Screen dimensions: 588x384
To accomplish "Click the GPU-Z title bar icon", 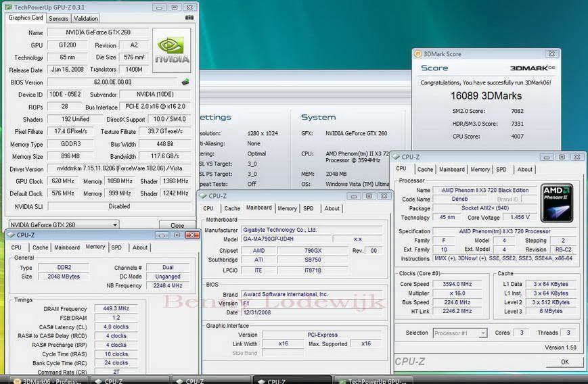I will pos(8,7).
